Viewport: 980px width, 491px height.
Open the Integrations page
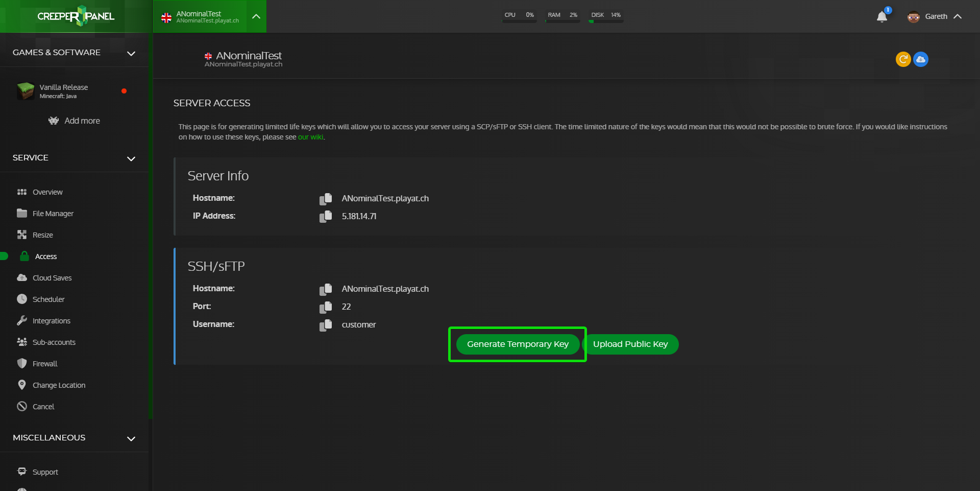(x=52, y=321)
